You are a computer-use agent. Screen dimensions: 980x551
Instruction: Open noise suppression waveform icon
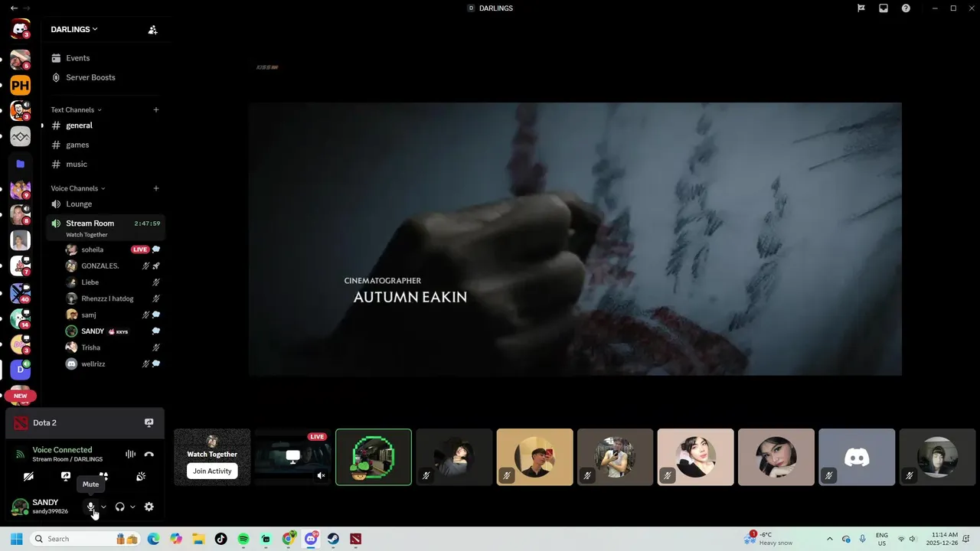(130, 454)
